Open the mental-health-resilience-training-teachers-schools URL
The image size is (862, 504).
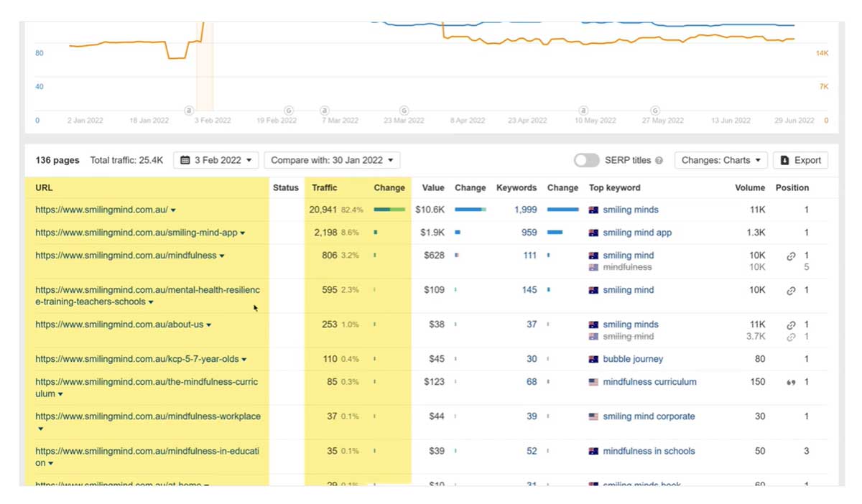(147, 296)
